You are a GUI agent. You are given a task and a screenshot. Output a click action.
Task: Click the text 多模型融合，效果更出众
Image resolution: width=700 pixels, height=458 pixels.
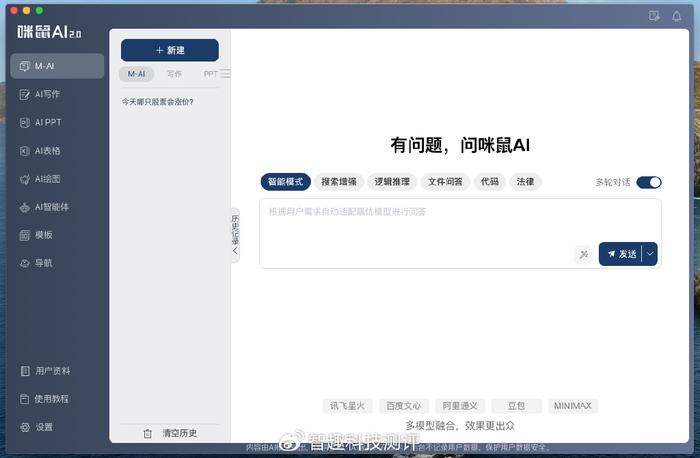[460, 425]
